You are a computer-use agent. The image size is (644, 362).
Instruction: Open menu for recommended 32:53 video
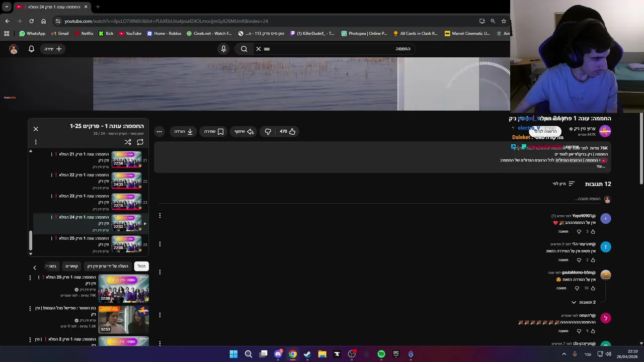30,309
